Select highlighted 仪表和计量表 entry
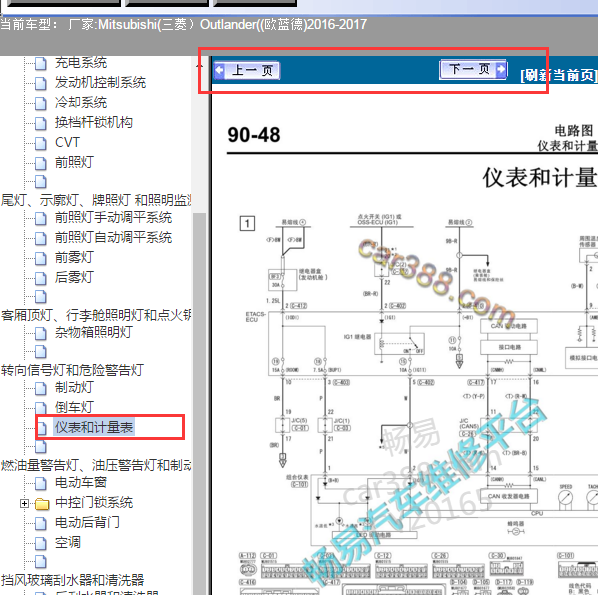Viewport: 598px width, 595px height. (x=94, y=427)
